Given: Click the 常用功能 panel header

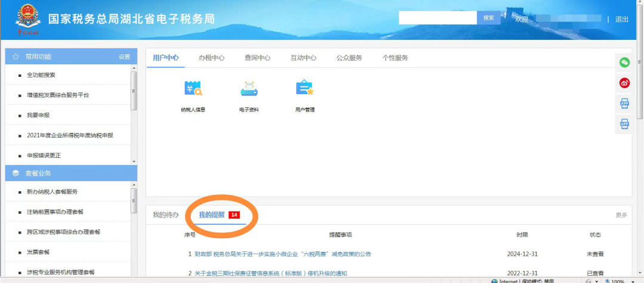Looking at the screenshot, I should coord(71,57).
